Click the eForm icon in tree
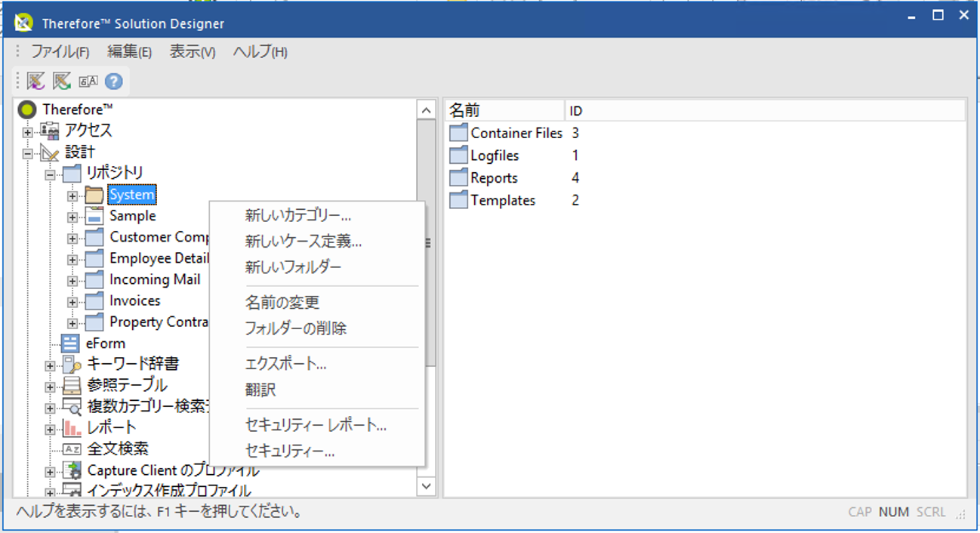Screen dimensions: 980x533 click(71, 344)
